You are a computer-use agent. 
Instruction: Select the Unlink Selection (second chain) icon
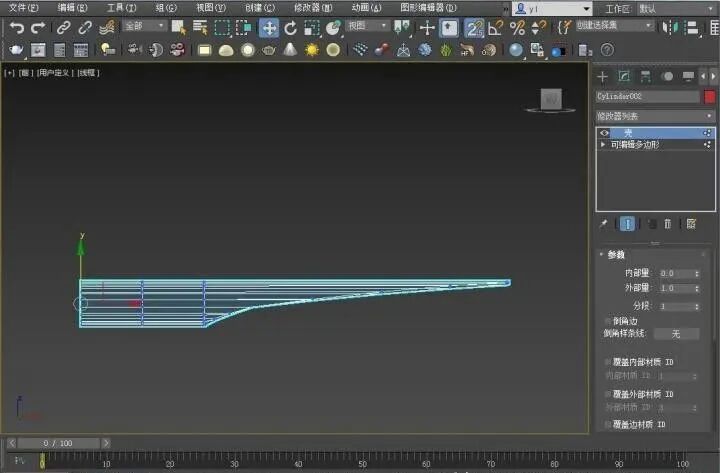[x=85, y=28]
